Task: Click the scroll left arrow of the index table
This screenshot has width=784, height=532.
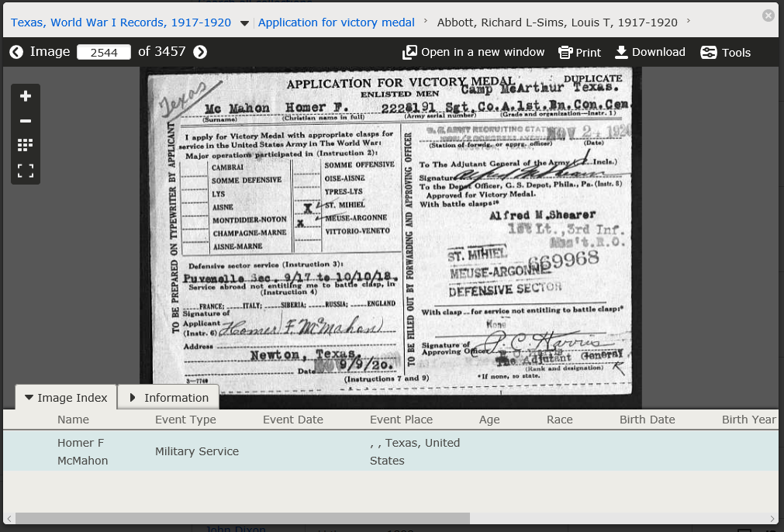Action: pyautogui.click(x=9, y=519)
